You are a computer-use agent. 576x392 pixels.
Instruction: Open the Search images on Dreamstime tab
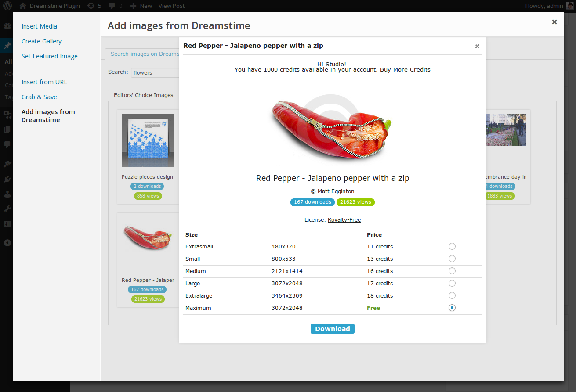[142, 54]
